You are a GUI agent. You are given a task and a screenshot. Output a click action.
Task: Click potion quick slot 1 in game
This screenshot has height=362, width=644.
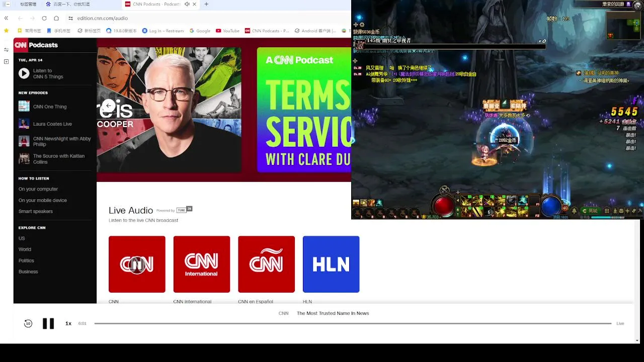[358, 214]
